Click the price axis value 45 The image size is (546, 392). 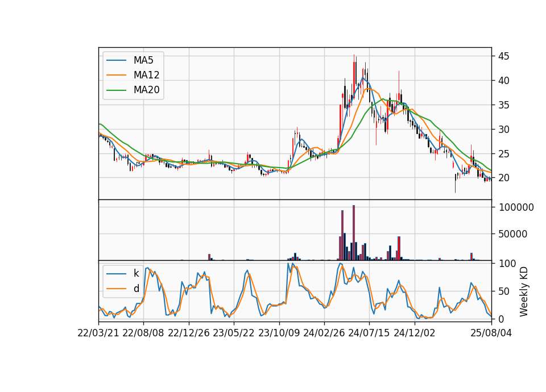503,56
